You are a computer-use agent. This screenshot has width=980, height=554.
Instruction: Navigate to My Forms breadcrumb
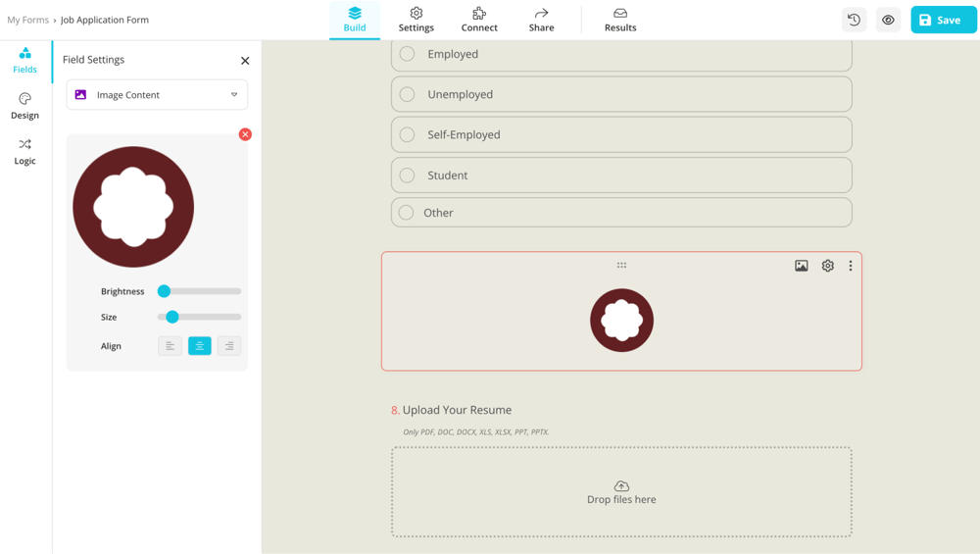(x=28, y=20)
